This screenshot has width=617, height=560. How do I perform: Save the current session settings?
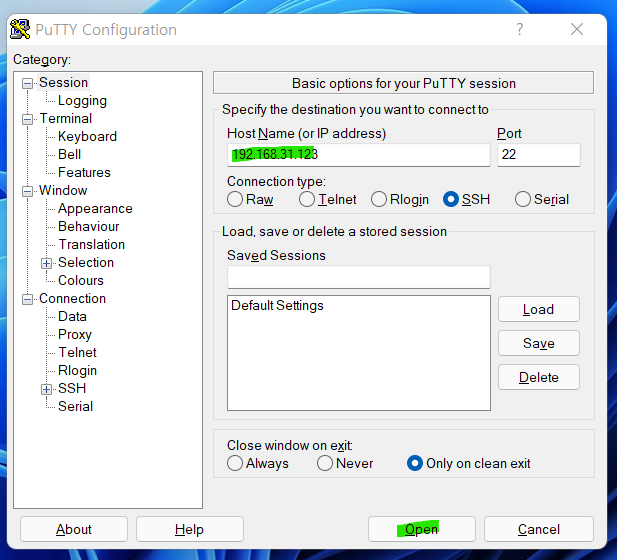click(539, 343)
